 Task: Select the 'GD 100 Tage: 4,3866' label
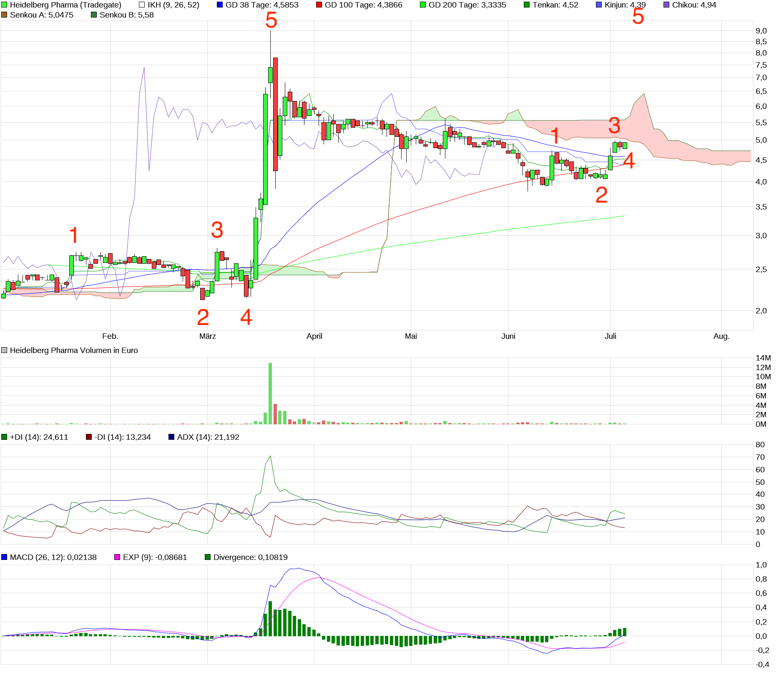point(364,5)
